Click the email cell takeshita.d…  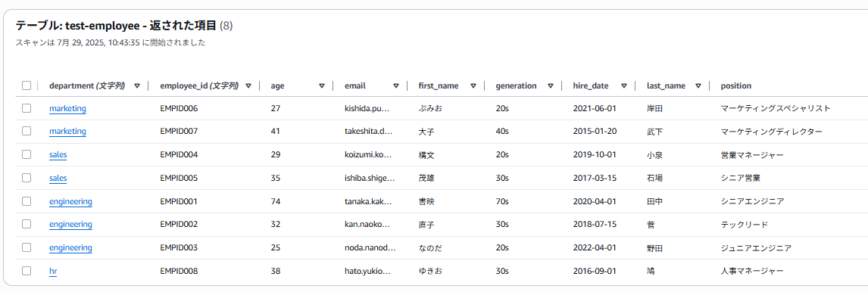[368, 132]
